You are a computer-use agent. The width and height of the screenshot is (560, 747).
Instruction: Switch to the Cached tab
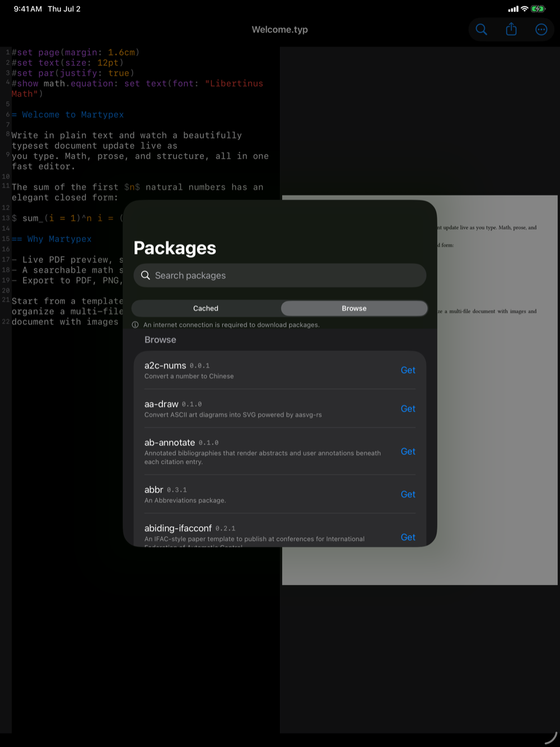point(206,308)
